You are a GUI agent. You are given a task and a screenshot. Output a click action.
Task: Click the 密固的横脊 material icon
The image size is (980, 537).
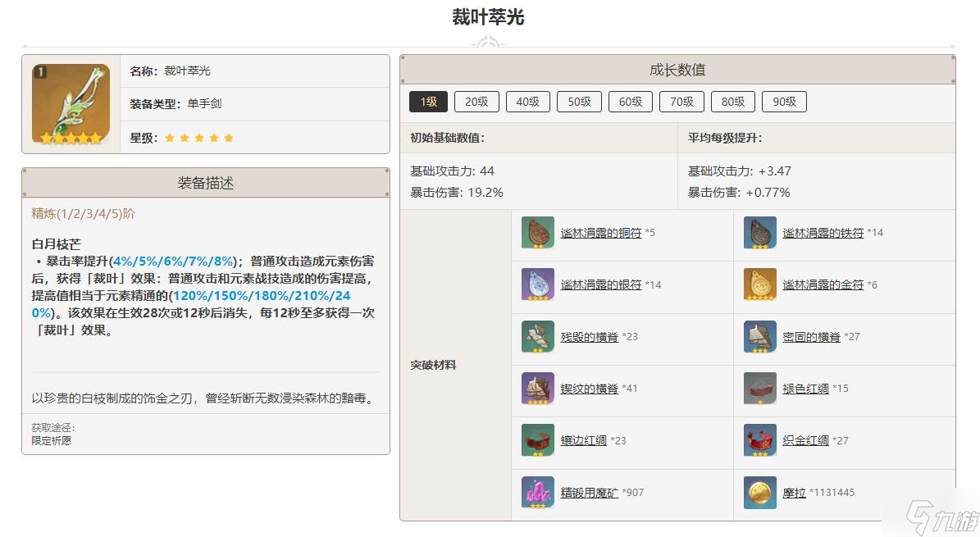(x=760, y=336)
